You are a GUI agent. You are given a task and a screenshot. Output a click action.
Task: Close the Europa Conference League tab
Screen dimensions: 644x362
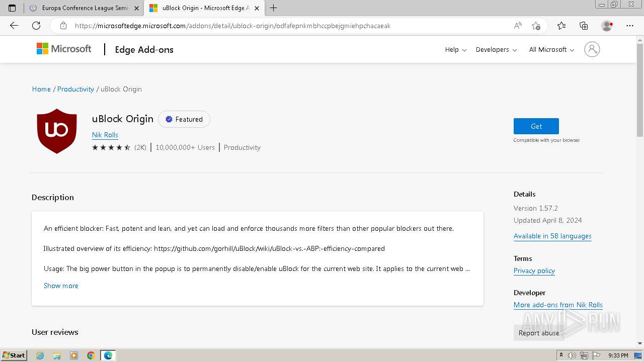click(x=136, y=8)
